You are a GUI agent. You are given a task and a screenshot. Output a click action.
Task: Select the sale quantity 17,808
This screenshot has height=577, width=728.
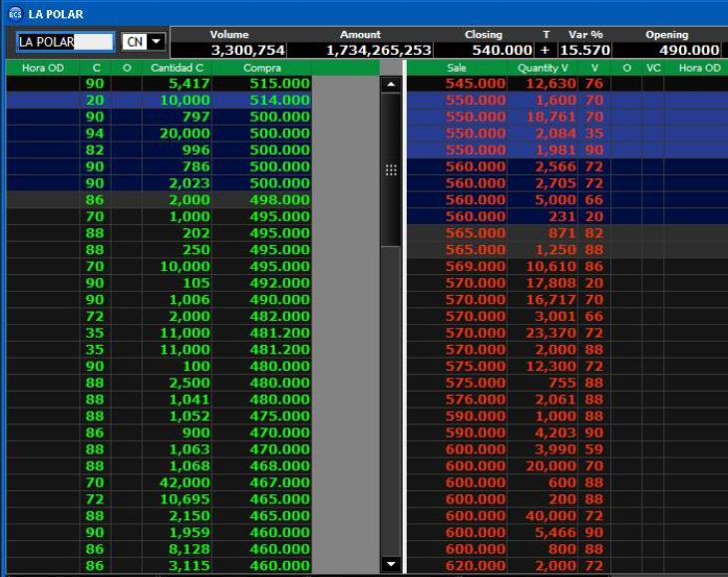pos(551,283)
